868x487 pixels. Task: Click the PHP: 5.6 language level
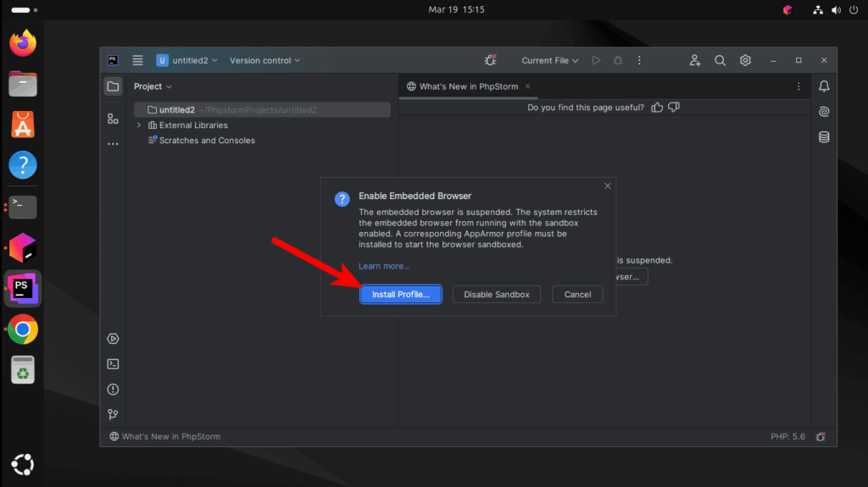click(787, 437)
